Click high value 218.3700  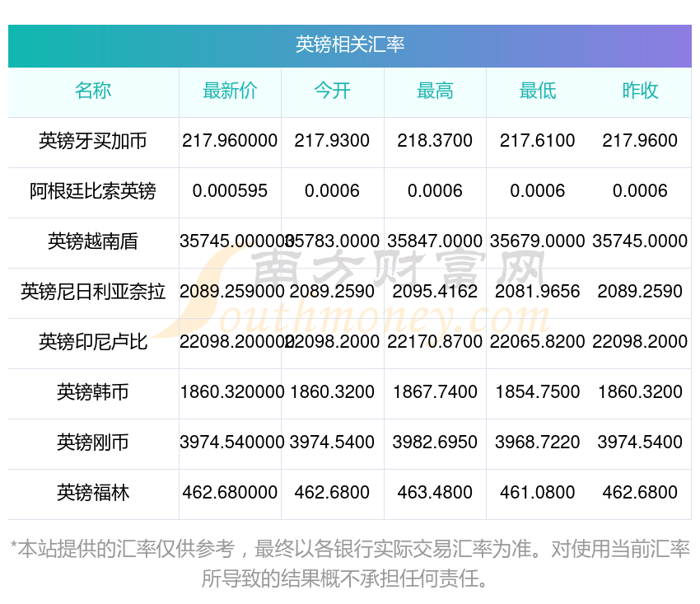point(435,141)
